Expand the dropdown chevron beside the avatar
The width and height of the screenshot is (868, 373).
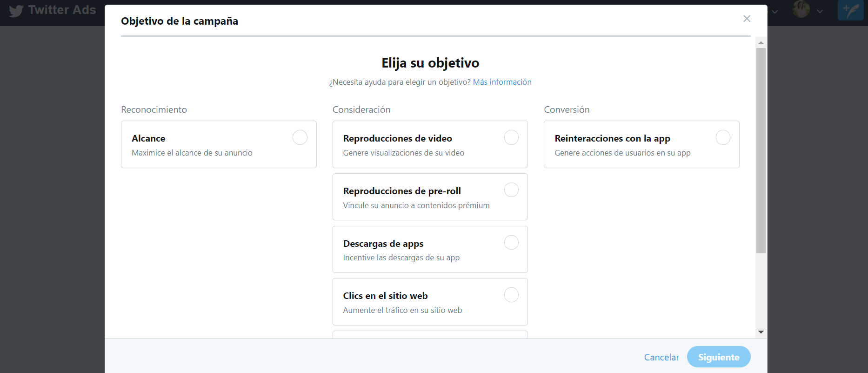(820, 11)
